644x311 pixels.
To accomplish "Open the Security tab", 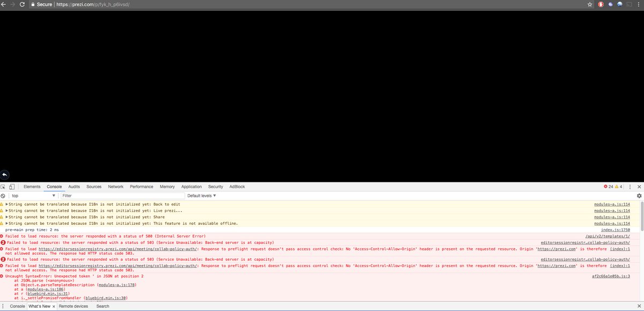I will [216, 187].
